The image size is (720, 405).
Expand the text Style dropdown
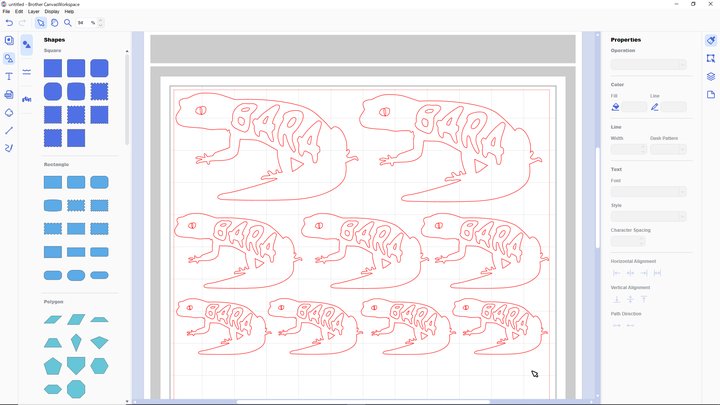[648, 216]
